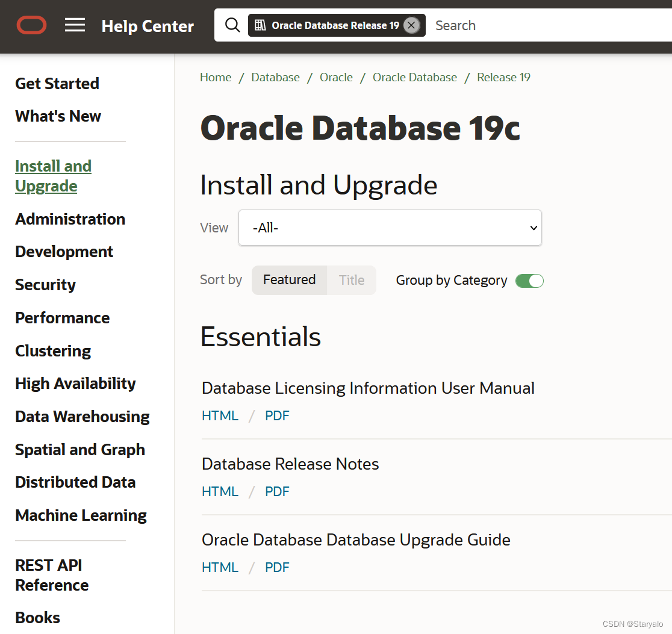Open Machine Learning section
Screen dimensions: 672x634
tap(81, 515)
